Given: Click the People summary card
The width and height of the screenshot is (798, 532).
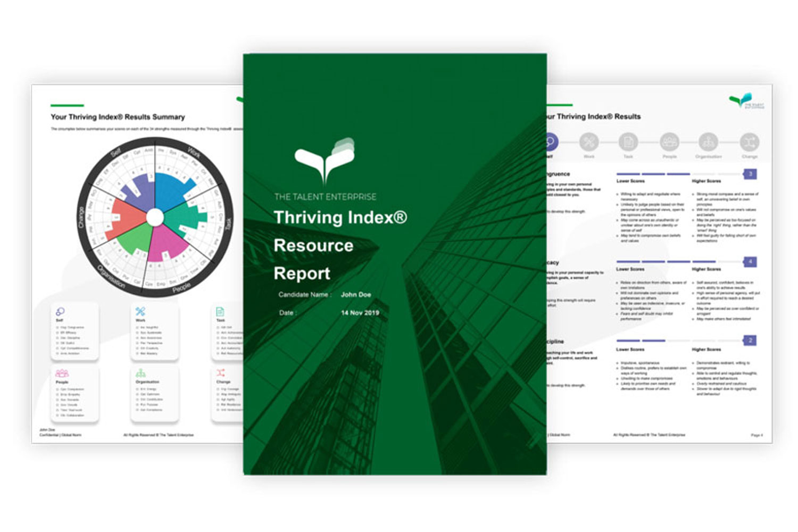Looking at the screenshot, I should coord(74,394).
